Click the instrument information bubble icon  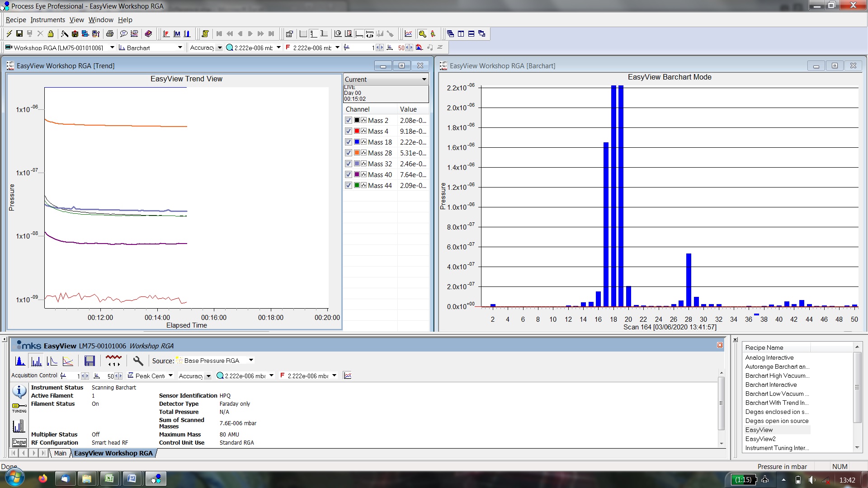[x=19, y=391]
